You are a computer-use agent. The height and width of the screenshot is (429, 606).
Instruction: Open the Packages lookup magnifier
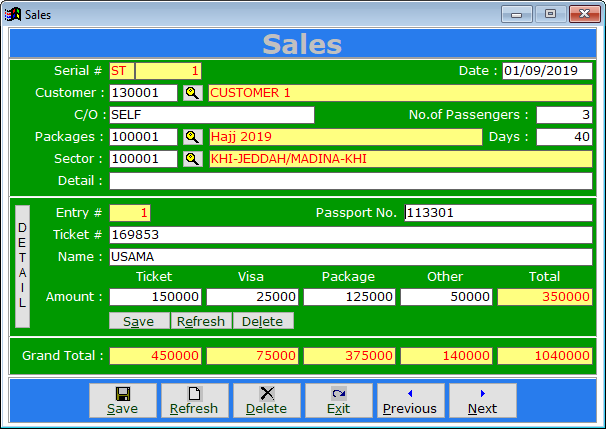(192, 137)
